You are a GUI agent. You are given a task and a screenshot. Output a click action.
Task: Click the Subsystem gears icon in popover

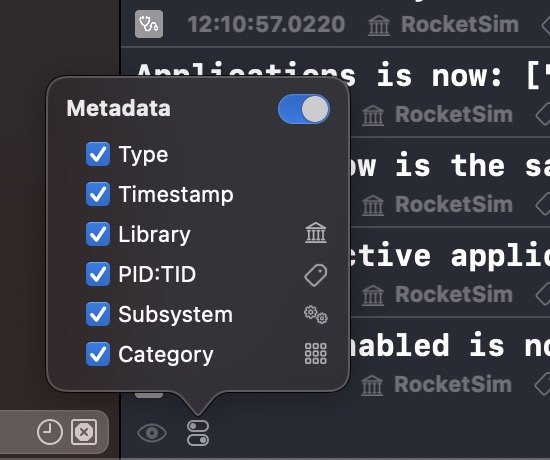[316, 315]
